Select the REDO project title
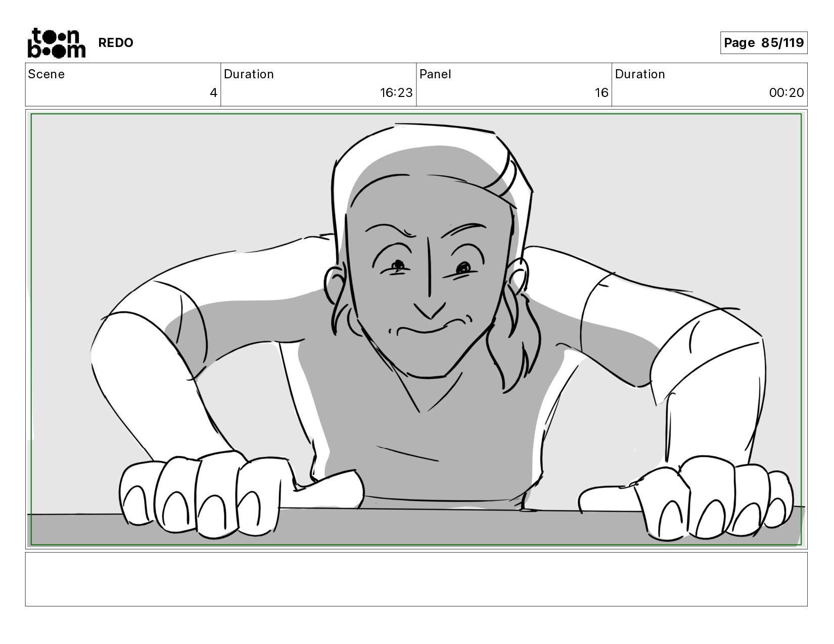834x644 pixels. click(x=116, y=43)
